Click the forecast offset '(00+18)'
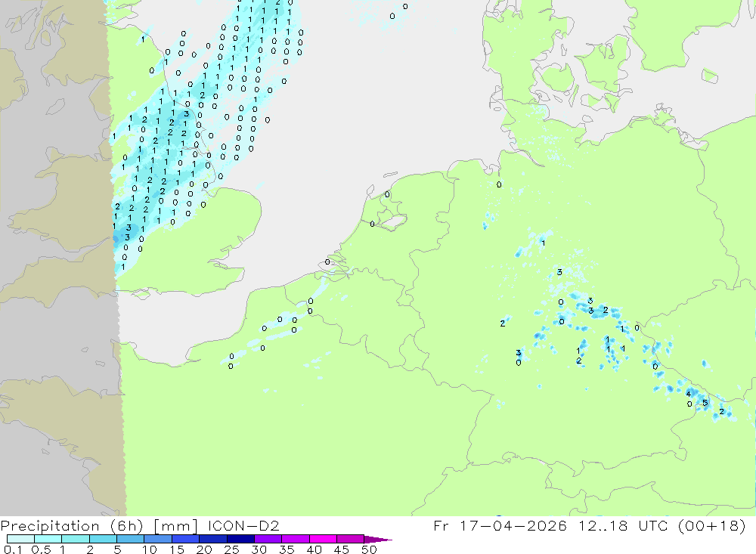Screen dimensions: 756x554 (x=711, y=525)
